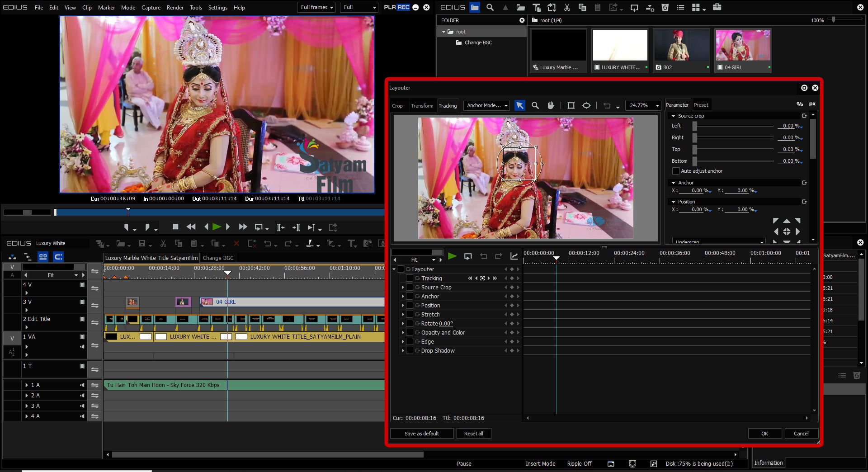Open the search icon in the bin toolbar
The width and height of the screenshot is (868, 472).
(490, 7)
